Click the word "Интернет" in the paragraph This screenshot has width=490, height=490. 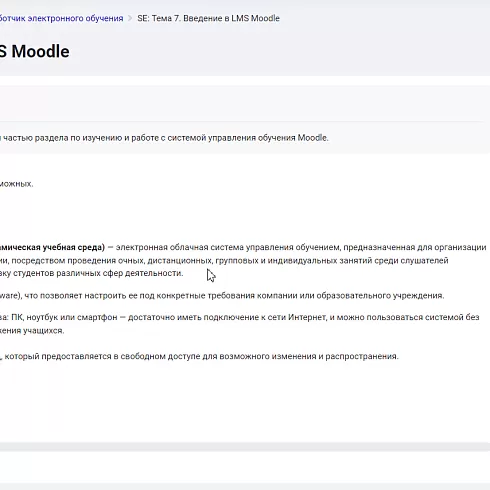point(307,317)
